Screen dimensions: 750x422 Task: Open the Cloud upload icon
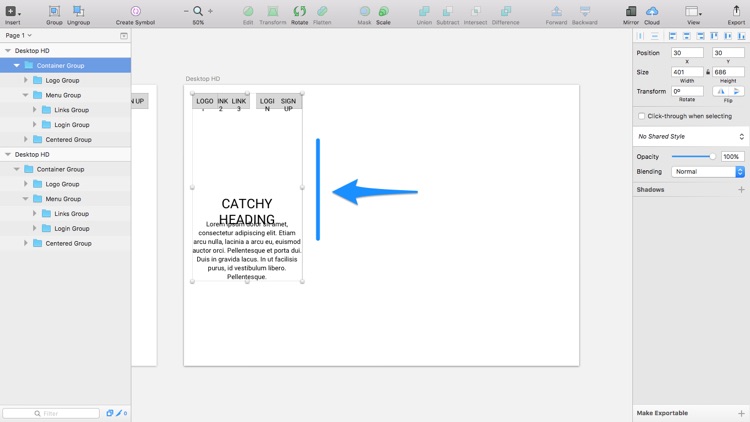(652, 11)
